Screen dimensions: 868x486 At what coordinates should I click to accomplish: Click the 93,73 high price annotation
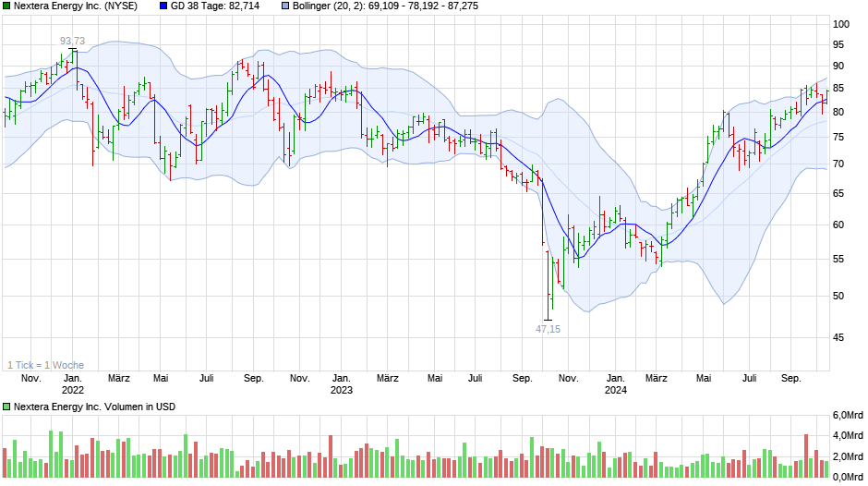[72, 41]
